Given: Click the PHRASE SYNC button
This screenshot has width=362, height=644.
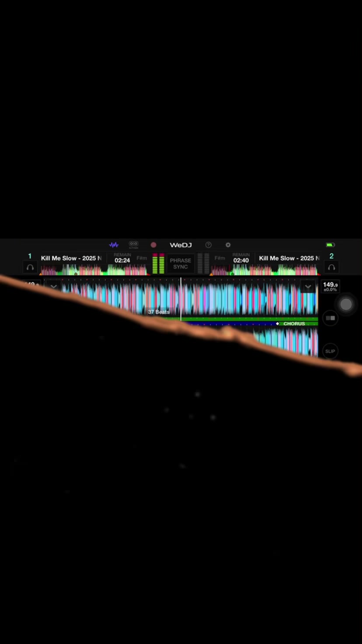Looking at the screenshot, I should click(181, 263).
